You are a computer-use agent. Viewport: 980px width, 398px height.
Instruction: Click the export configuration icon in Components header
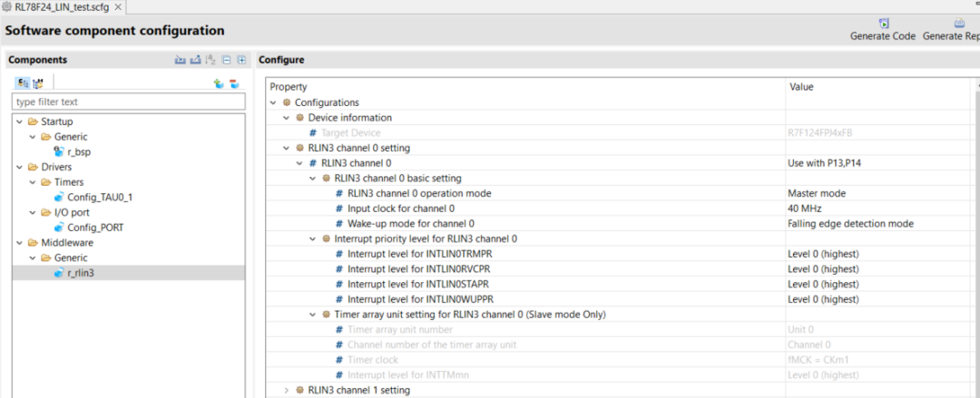[x=195, y=60]
